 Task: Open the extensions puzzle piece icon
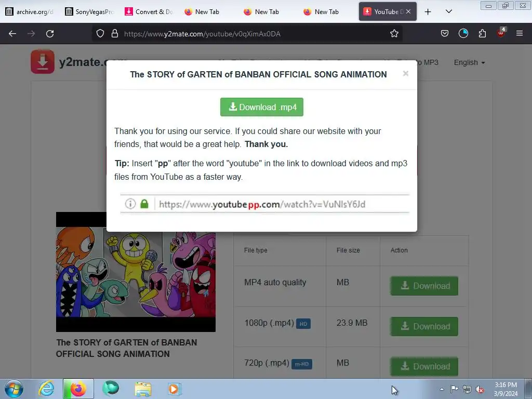point(482,34)
